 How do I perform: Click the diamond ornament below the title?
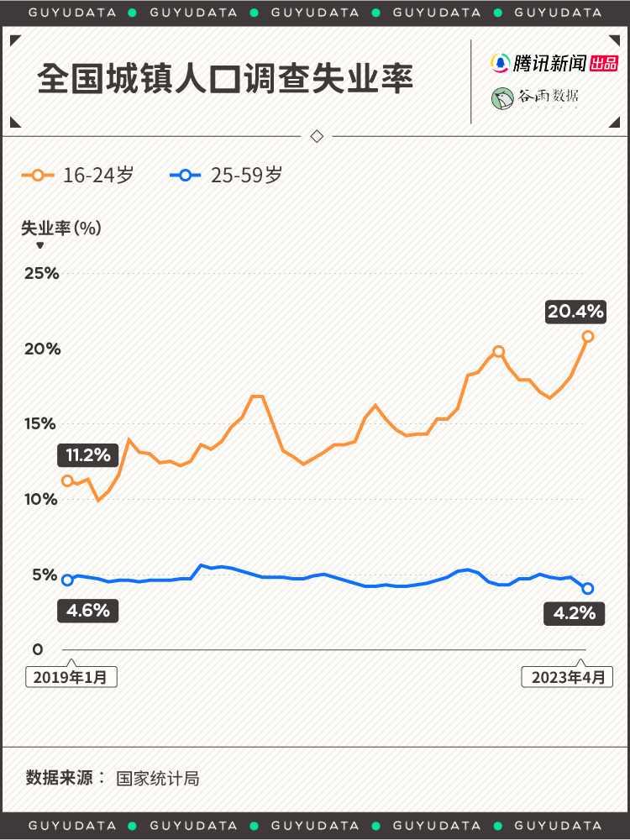point(317,136)
